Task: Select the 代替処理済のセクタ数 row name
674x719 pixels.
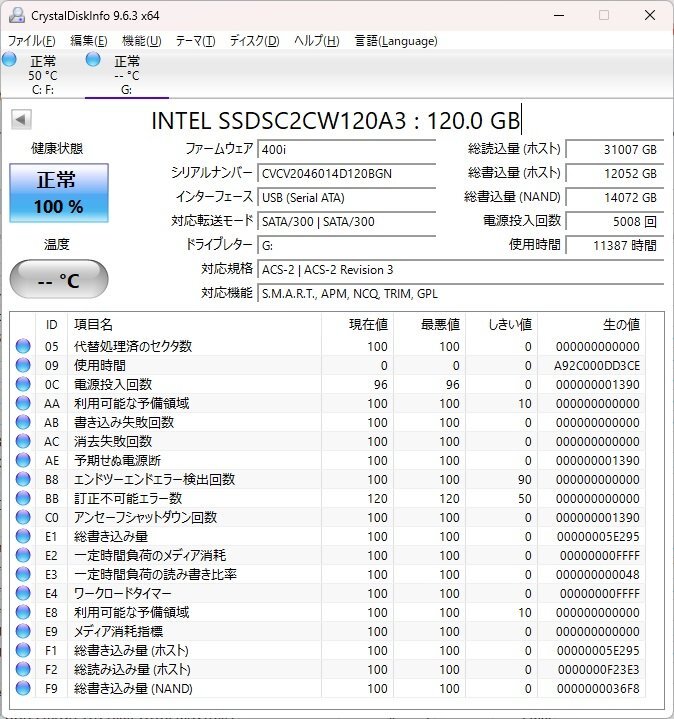Action: point(133,346)
